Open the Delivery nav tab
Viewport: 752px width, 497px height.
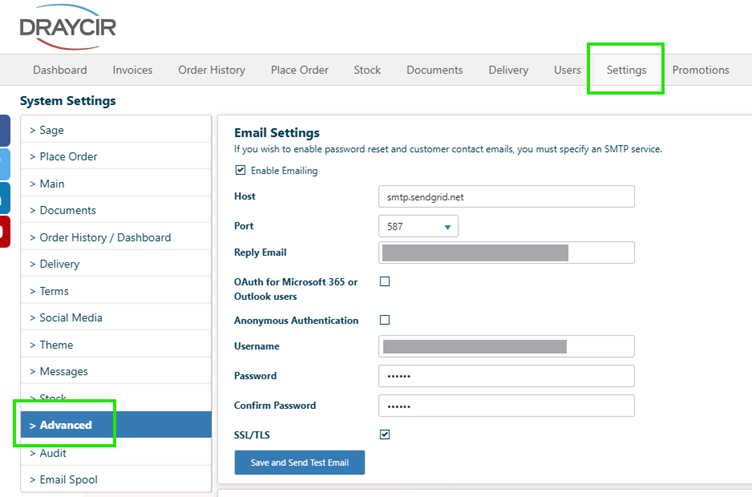[x=508, y=70]
